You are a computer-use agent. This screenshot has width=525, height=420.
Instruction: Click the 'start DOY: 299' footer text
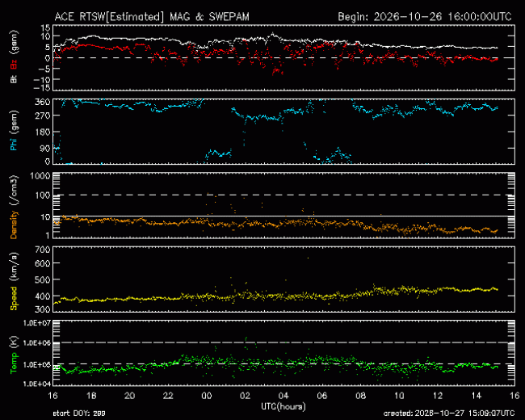pos(79,414)
